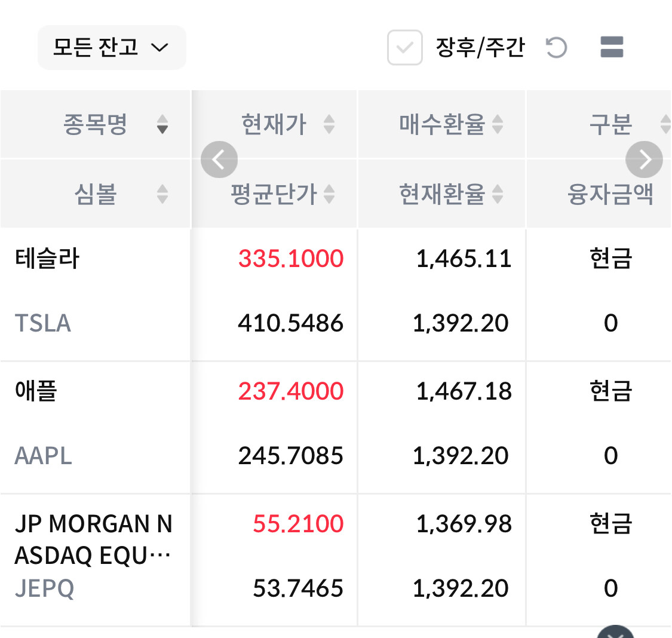Sort by 매수환율 column sort arrows
The image size is (672, 638).
click(498, 124)
